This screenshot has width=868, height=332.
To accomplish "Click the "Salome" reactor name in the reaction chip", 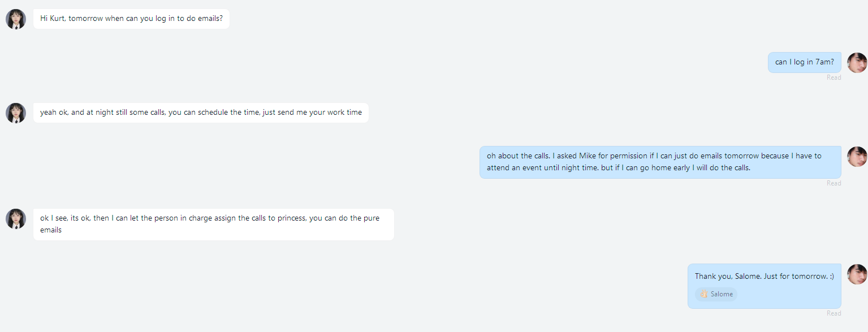I will tap(722, 294).
